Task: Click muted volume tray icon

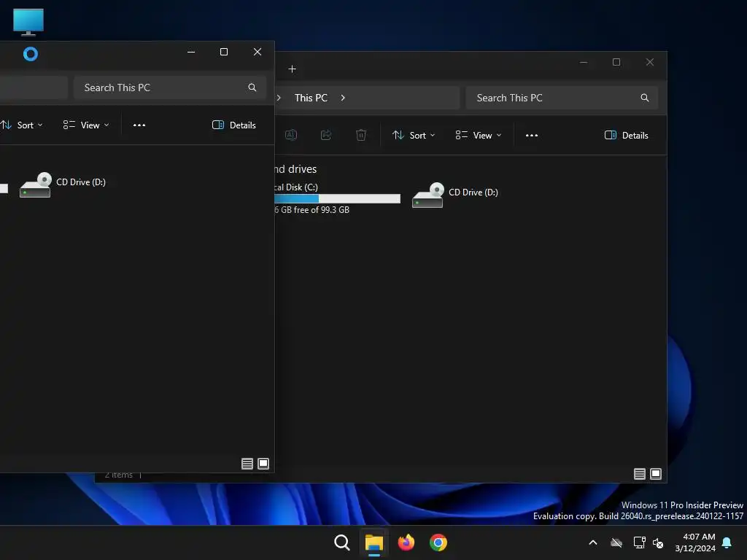Action: click(x=659, y=542)
